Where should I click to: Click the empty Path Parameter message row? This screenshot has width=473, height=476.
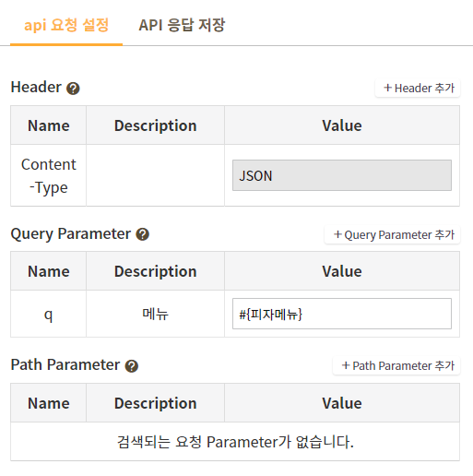pos(235,442)
